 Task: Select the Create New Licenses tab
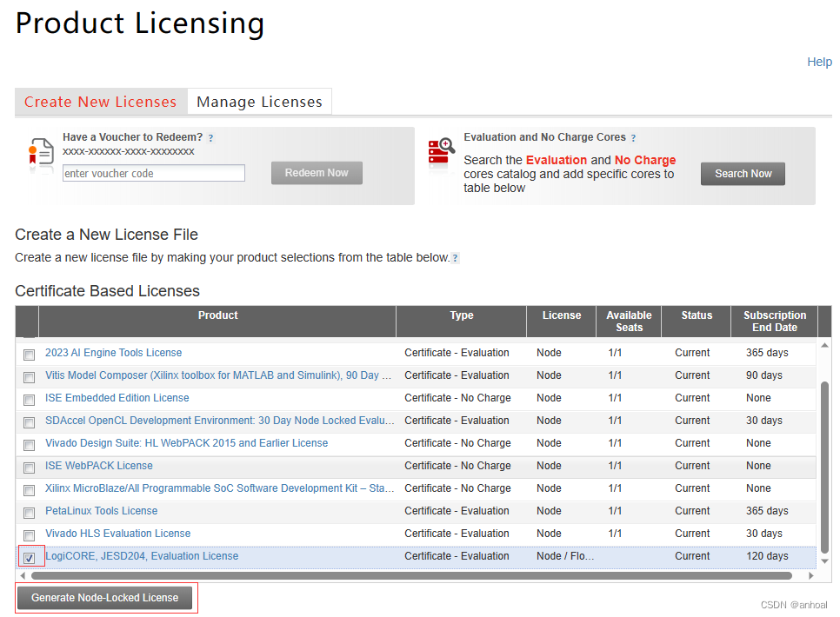[99, 101]
